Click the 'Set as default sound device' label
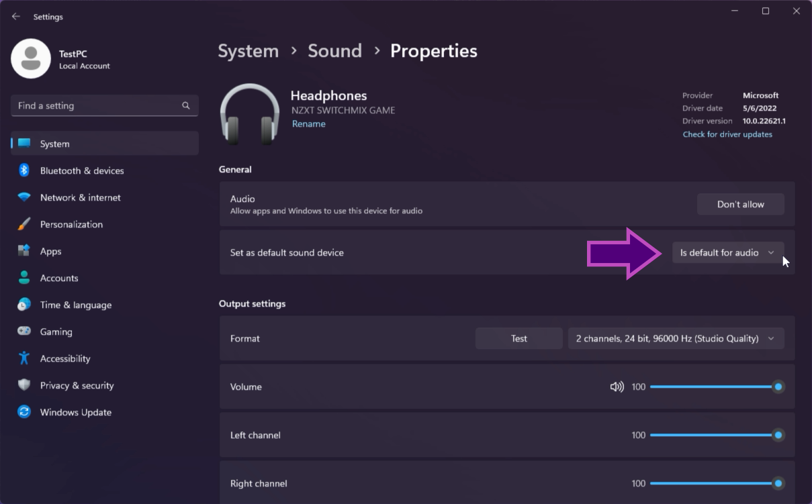 point(287,253)
